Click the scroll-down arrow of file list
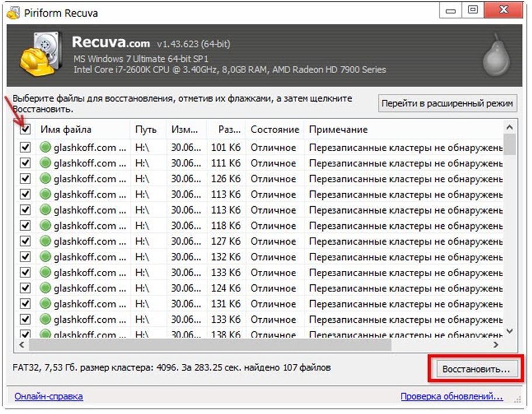This screenshot has height=414, width=532. [x=510, y=330]
